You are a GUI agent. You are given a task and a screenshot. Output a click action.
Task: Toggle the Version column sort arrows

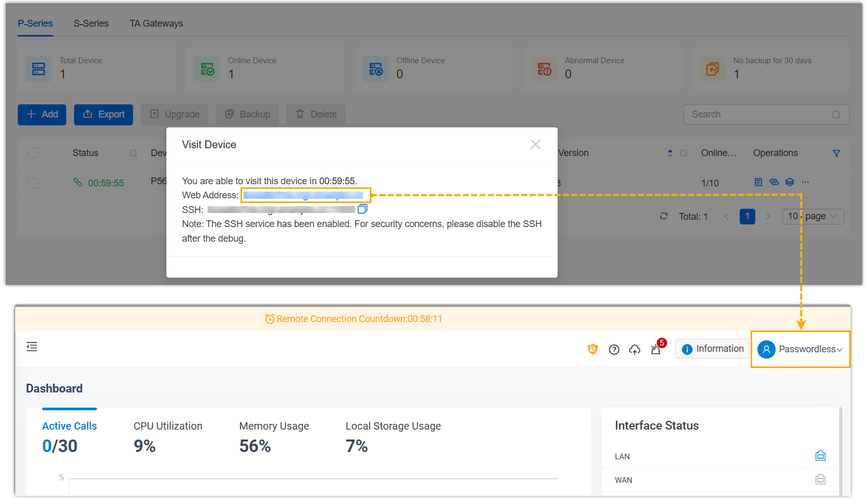[x=670, y=153]
